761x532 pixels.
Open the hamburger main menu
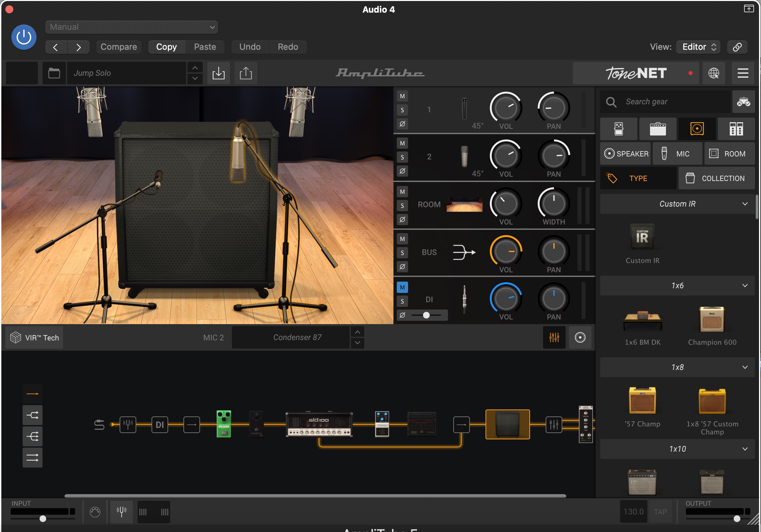[743, 73]
